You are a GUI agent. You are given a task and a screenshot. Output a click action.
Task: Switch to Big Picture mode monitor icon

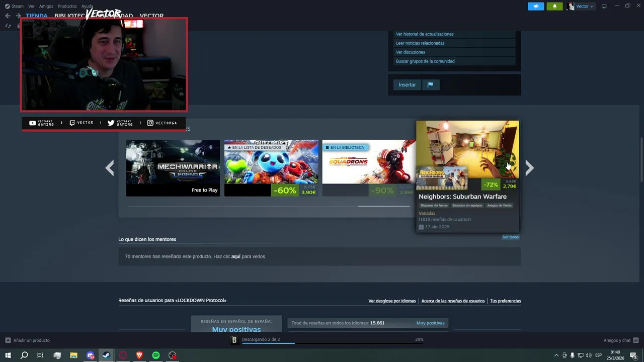click(x=604, y=6)
